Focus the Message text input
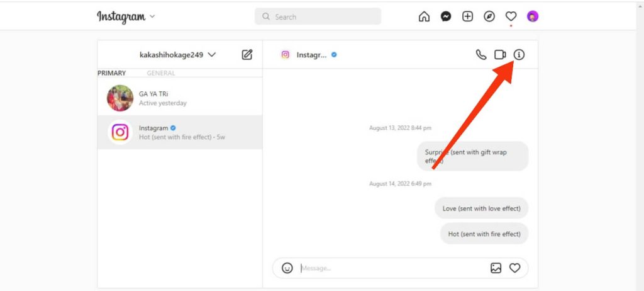Screen dimensions: 644x291 click(x=392, y=268)
